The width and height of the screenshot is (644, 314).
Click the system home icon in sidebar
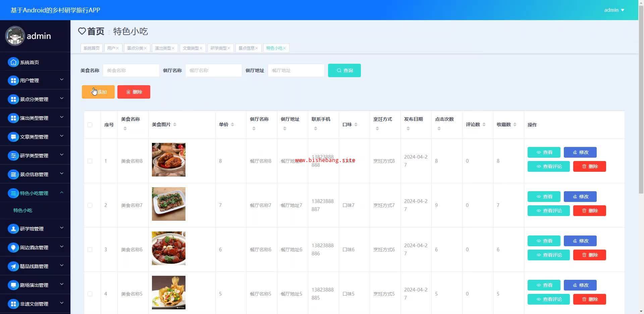coord(13,62)
